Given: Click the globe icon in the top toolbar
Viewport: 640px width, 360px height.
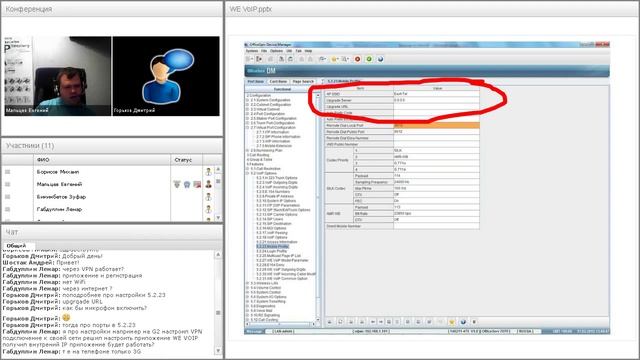Looking at the screenshot, I should pos(380,59).
